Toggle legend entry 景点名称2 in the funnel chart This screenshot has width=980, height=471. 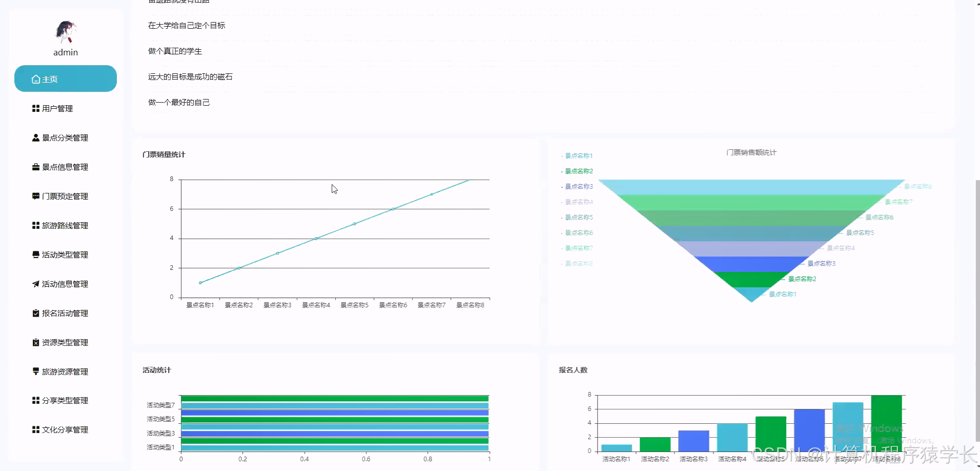pos(577,171)
